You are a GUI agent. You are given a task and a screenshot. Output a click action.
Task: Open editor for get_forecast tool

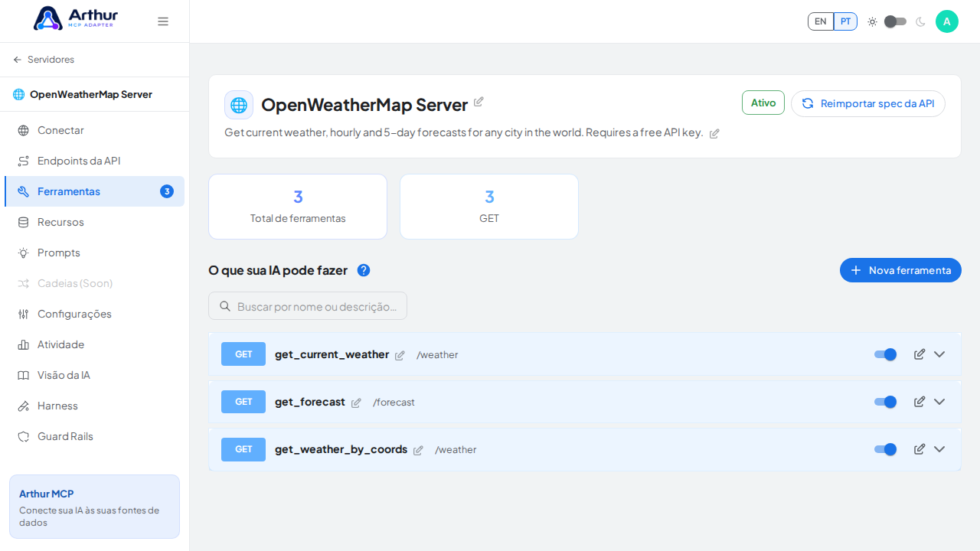click(x=920, y=402)
